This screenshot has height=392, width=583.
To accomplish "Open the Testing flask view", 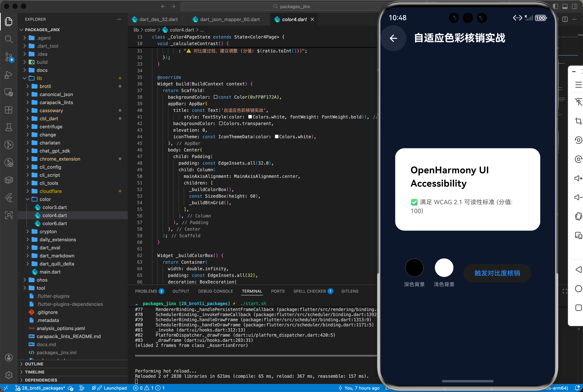I will (x=9, y=127).
